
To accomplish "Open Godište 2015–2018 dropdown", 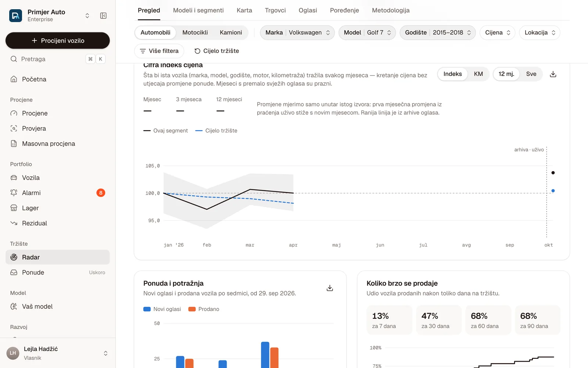I will pyautogui.click(x=438, y=32).
